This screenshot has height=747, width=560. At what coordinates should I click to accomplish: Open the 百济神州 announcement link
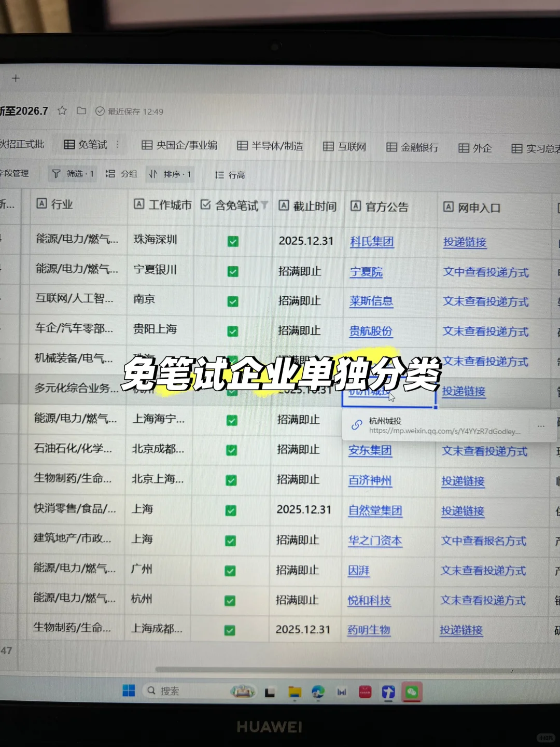(370, 480)
